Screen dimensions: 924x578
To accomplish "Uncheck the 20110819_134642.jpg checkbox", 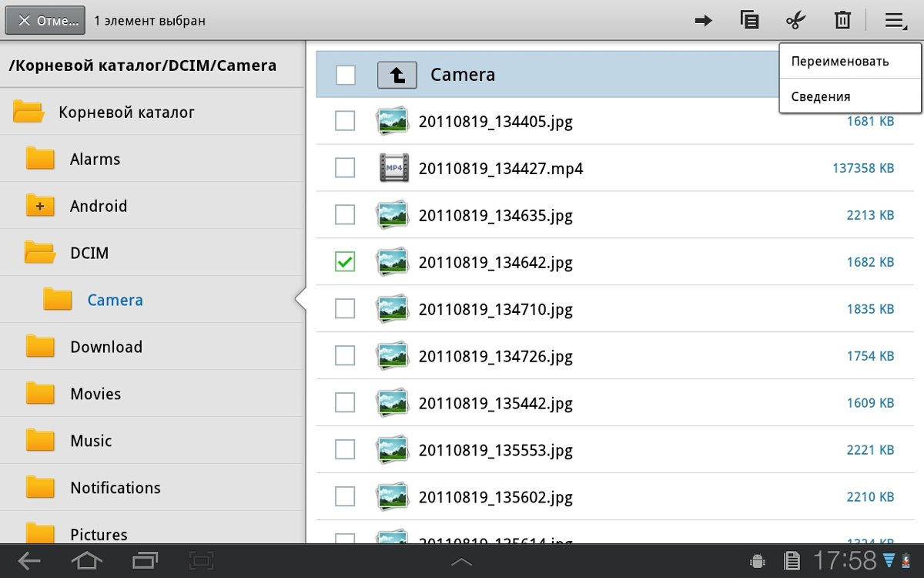I will click(x=345, y=262).
